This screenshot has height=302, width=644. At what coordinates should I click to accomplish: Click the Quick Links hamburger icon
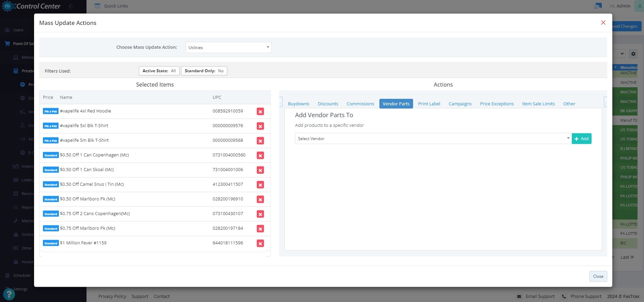(97, 6)
